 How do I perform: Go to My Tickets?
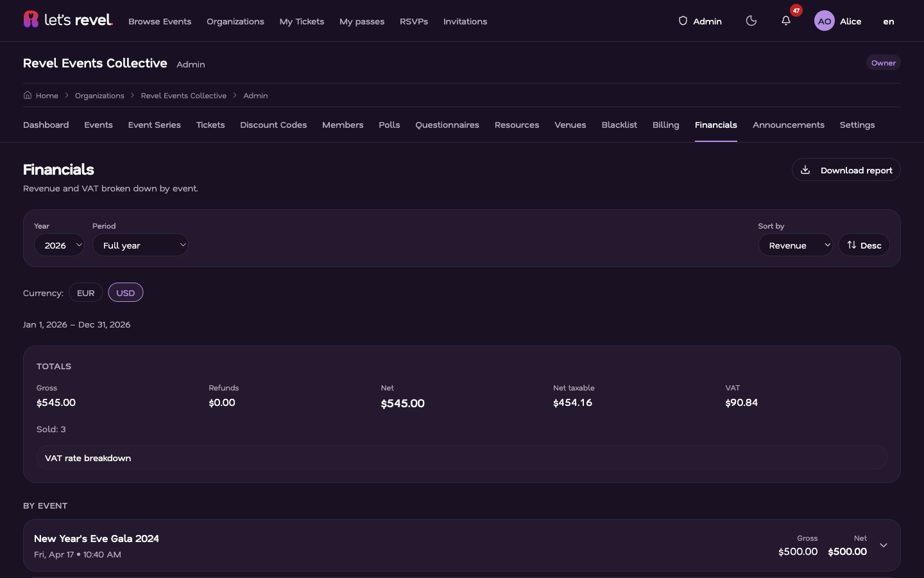pyautogui.click(x=302, y=21)
